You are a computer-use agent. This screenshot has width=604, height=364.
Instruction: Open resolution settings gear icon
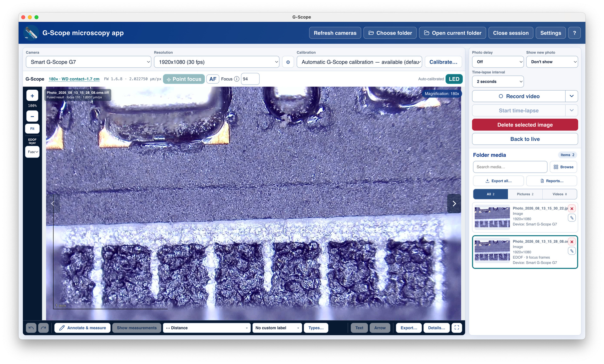click(x=288, y=62)
